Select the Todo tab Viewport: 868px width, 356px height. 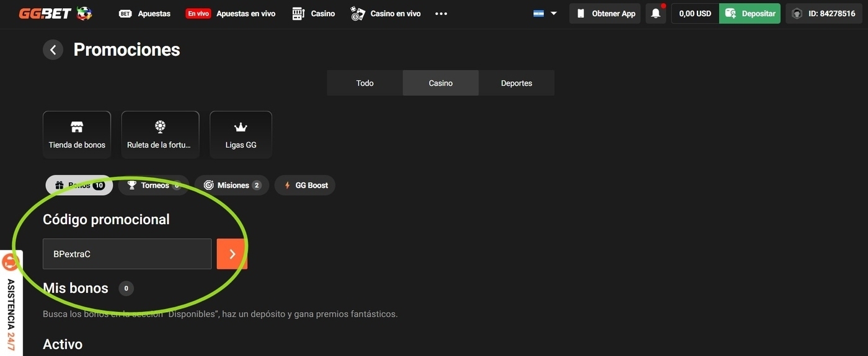coord(365,83)
